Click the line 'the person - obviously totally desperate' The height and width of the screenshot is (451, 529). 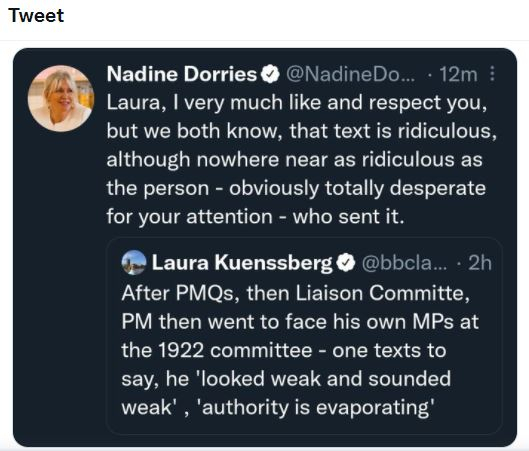(296, 188)
